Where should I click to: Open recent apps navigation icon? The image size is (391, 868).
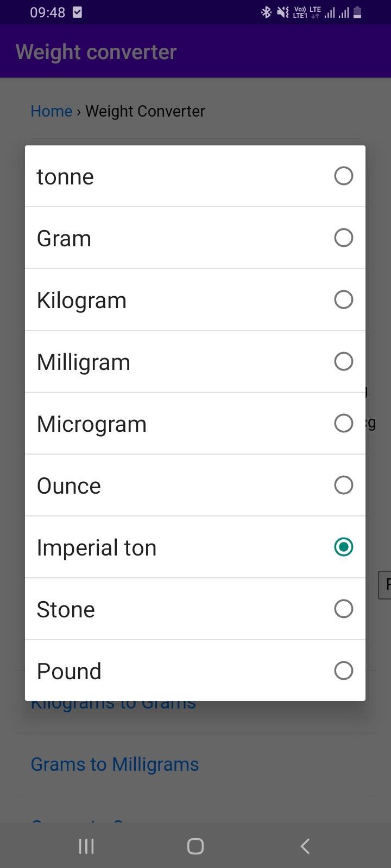pyautogui.click(x=86, y=846)
